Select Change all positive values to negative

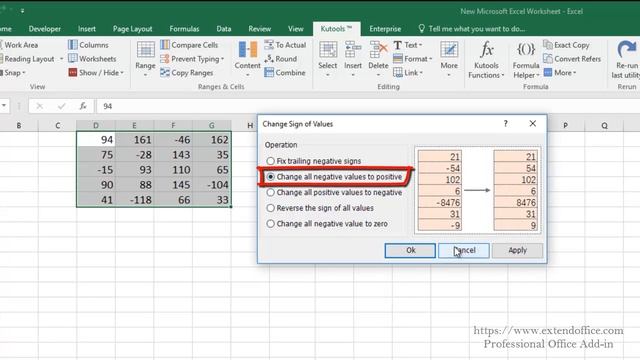[334, 192]
